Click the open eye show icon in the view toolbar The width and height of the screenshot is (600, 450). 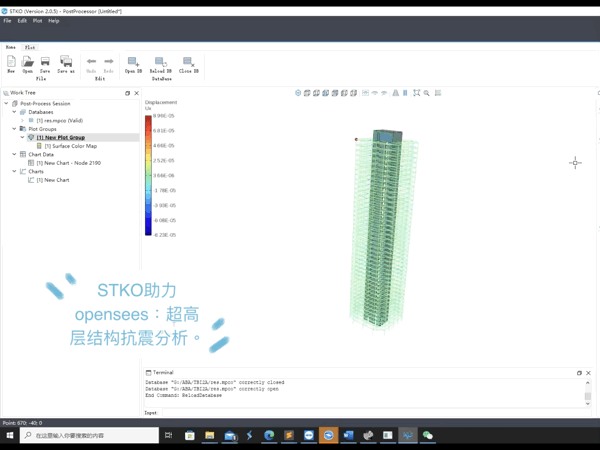375,93
